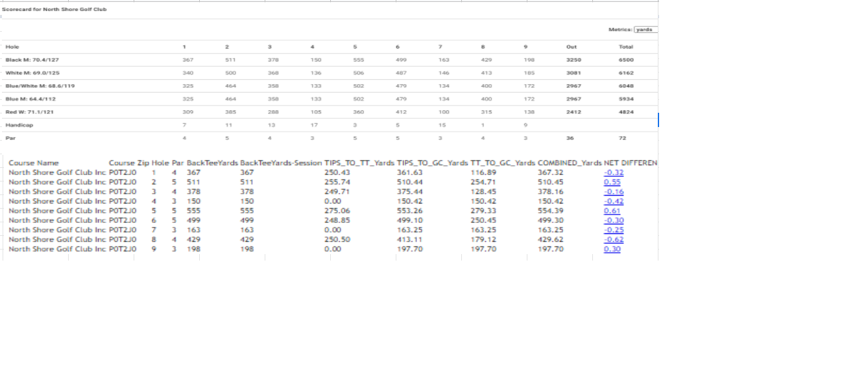Select the 279.33 TT_TO_GC value

point(483,211)
